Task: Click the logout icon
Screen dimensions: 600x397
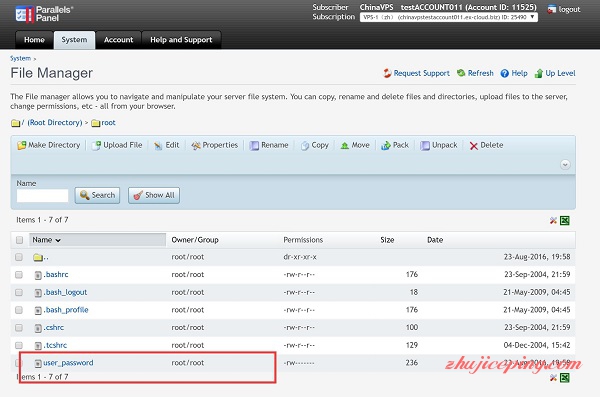Action: point(551,9)
